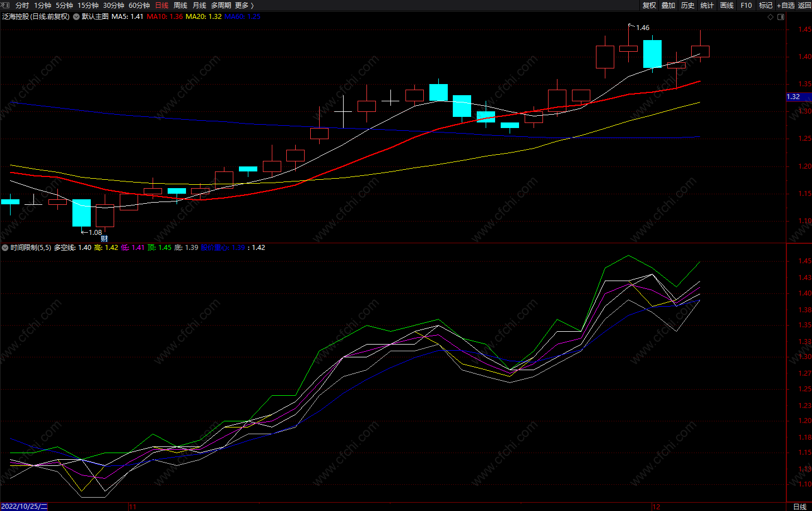Click the diamond icon above price chart

pyautogui.click(x=771, y=17)
